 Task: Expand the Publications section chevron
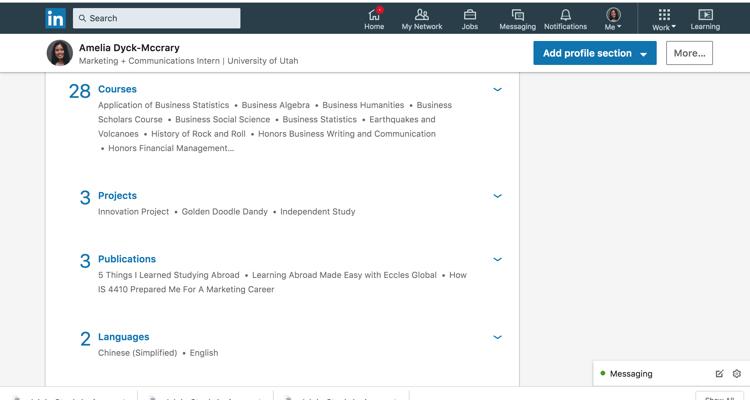(497, 259)
